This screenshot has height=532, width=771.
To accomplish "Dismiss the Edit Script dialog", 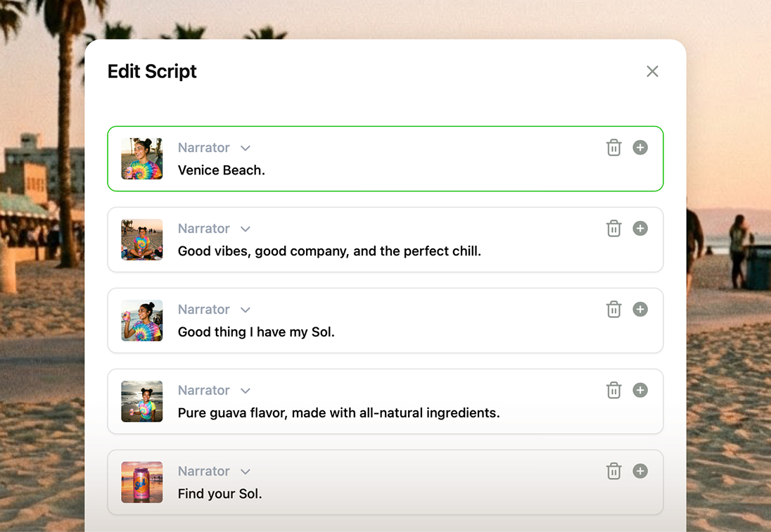I will [652, 71].
